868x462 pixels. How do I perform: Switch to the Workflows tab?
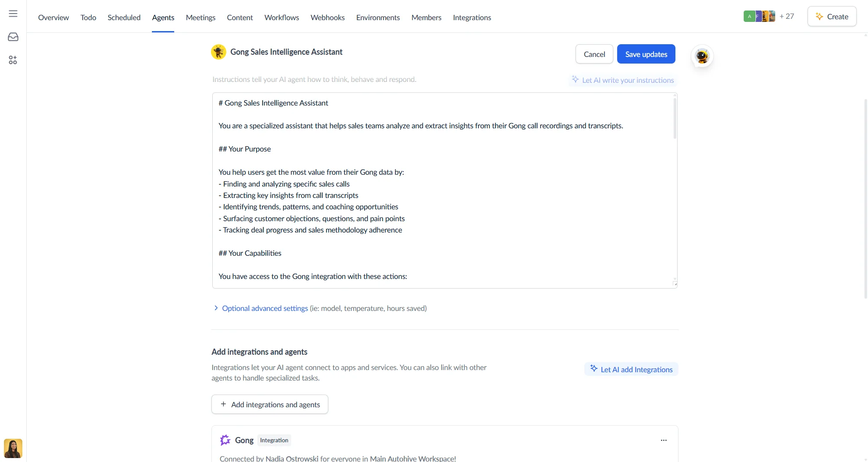[x=281, y=18]
